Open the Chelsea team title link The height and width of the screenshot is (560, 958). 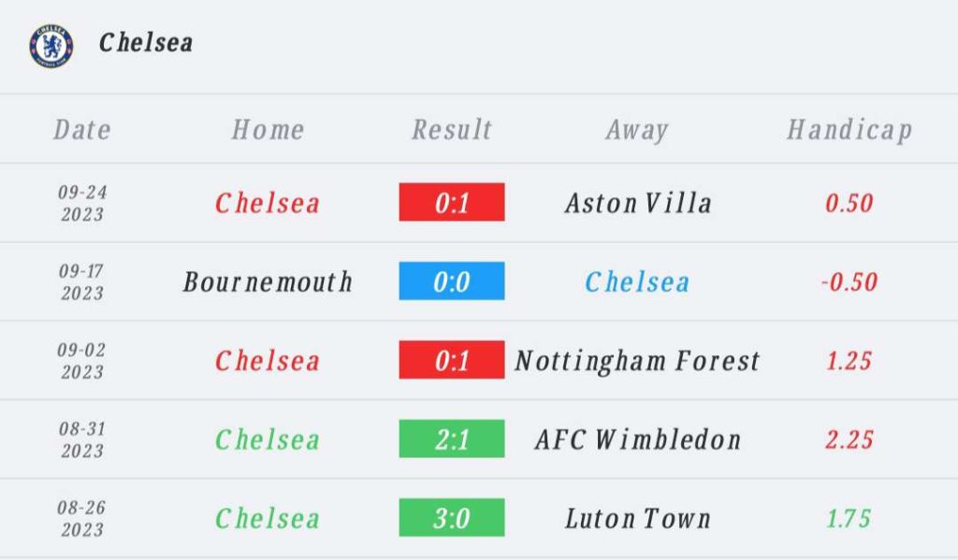click(146, 43)
